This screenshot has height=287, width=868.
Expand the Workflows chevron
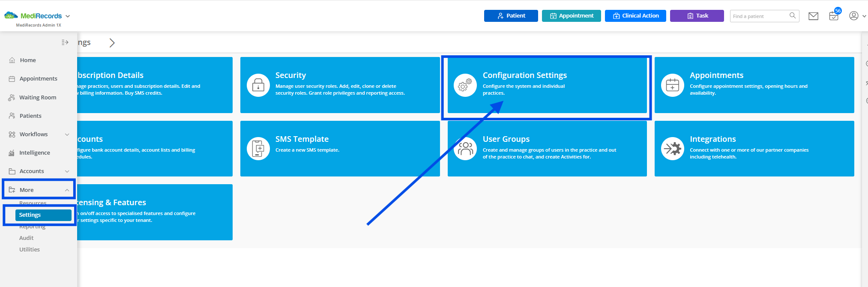(67, 135)
